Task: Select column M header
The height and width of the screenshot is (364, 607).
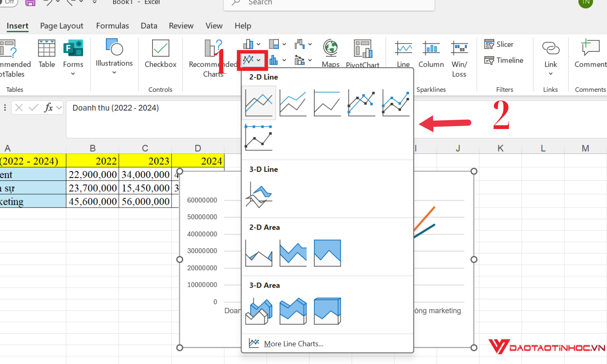Action: pyautogui.click(x=586, y=148)
